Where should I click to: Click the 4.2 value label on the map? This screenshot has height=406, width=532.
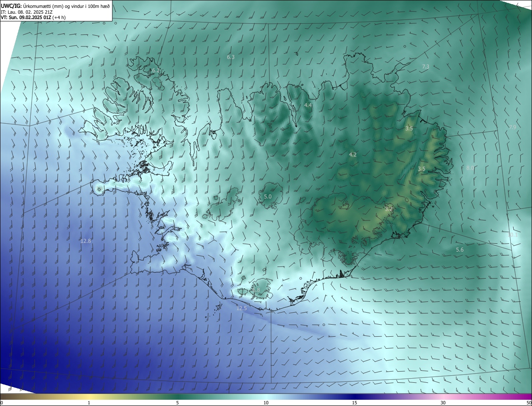pyautogui.click(x=353, y=154)
